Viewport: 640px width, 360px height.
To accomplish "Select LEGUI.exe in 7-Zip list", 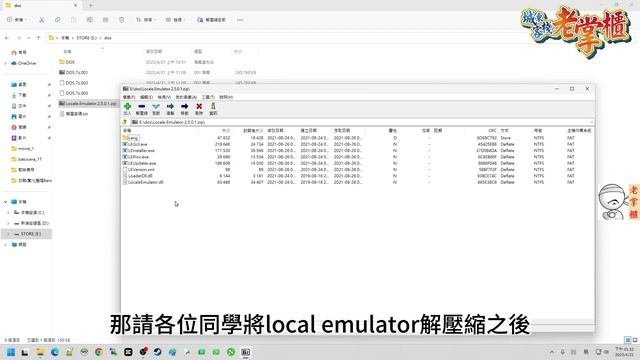I will (135, 144).
